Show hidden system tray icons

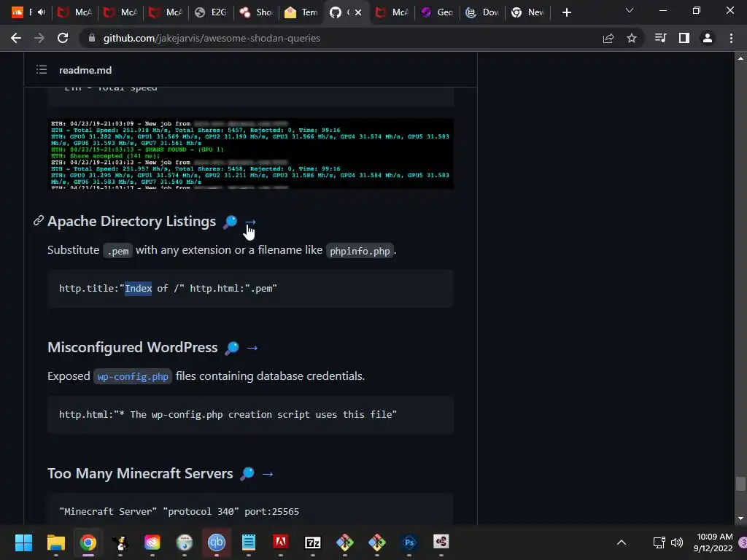point(622,542)
